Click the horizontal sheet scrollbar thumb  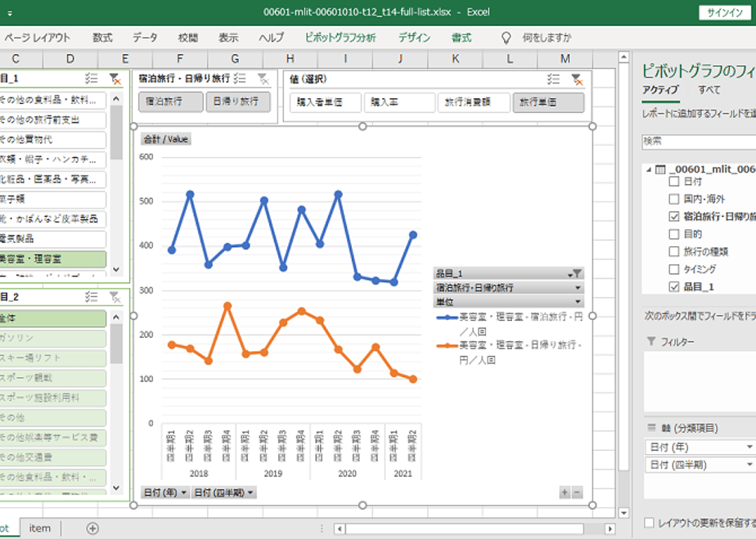465,529
